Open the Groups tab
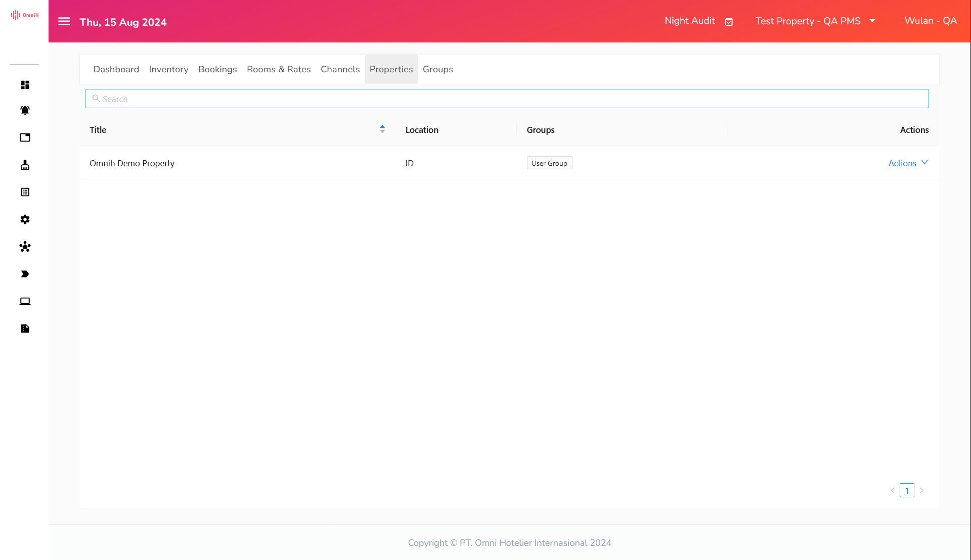Image resolution: width=971 pixels, height=560 pixels. click(x=437, y=69)
